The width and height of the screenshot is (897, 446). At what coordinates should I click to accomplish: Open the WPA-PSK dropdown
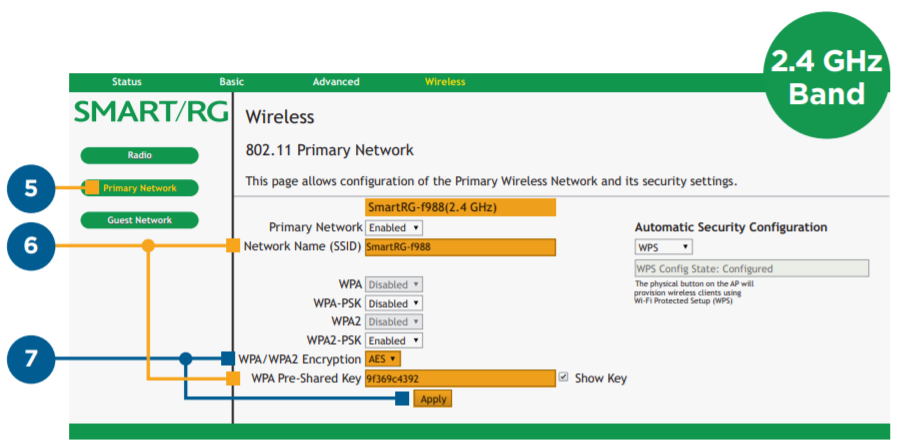(x=394, y=304)
